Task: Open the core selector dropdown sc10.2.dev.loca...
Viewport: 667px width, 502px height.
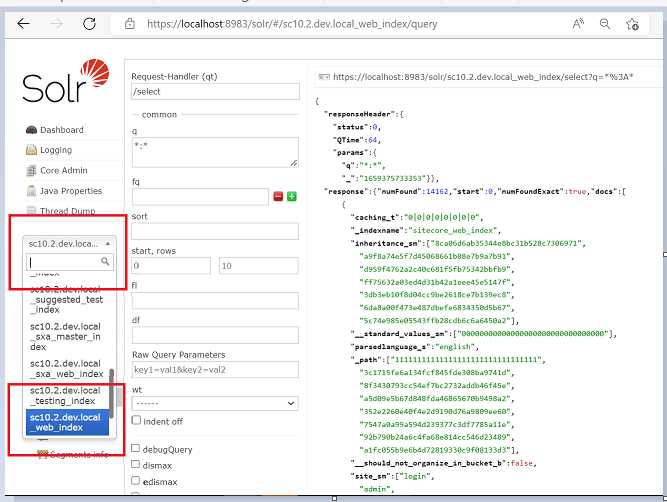Action: click(x=69, y=244)
